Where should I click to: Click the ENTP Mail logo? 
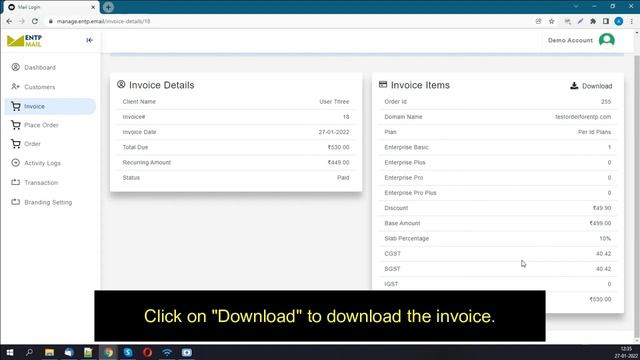tap(24, 40)
